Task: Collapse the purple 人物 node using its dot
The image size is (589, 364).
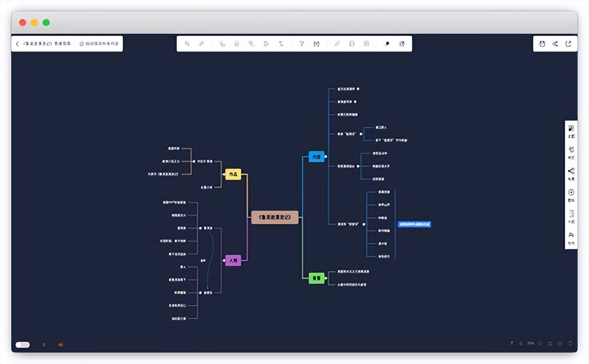Action: pos(224,260)
